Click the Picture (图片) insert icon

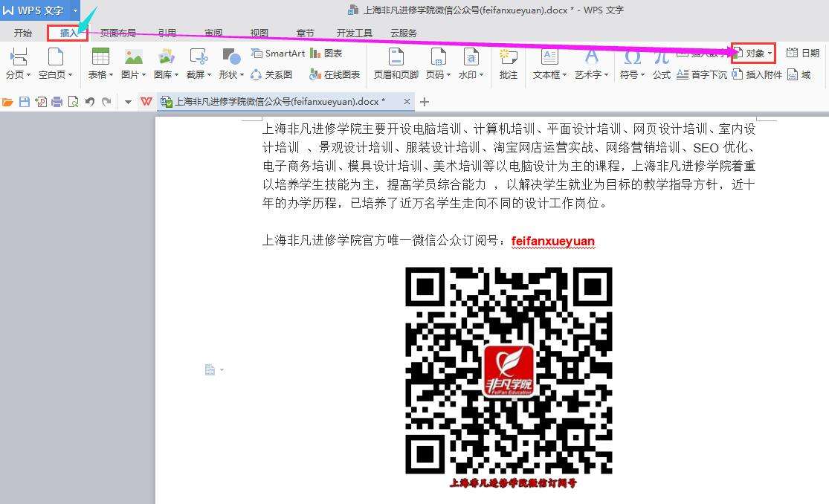coord(133,56)
